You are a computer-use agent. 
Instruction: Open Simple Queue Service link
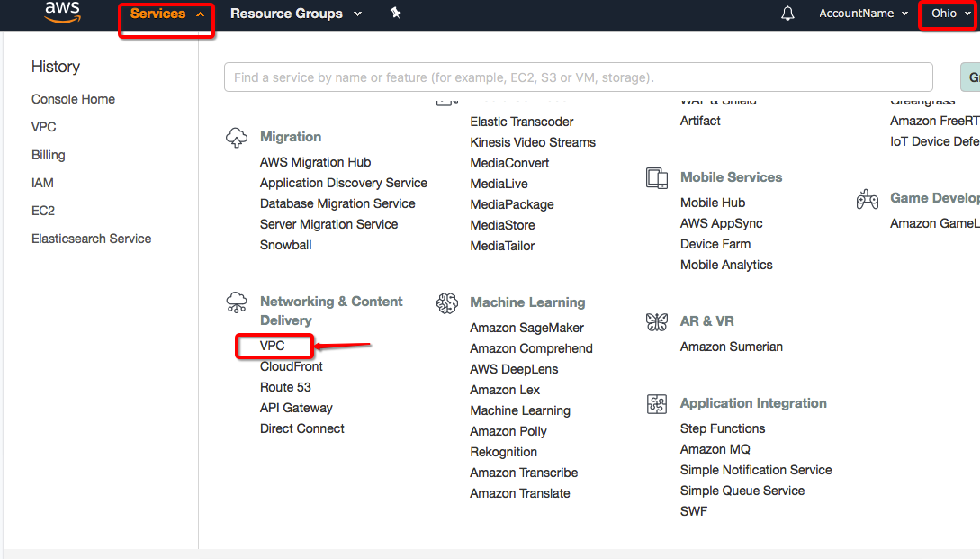point(742,491)
